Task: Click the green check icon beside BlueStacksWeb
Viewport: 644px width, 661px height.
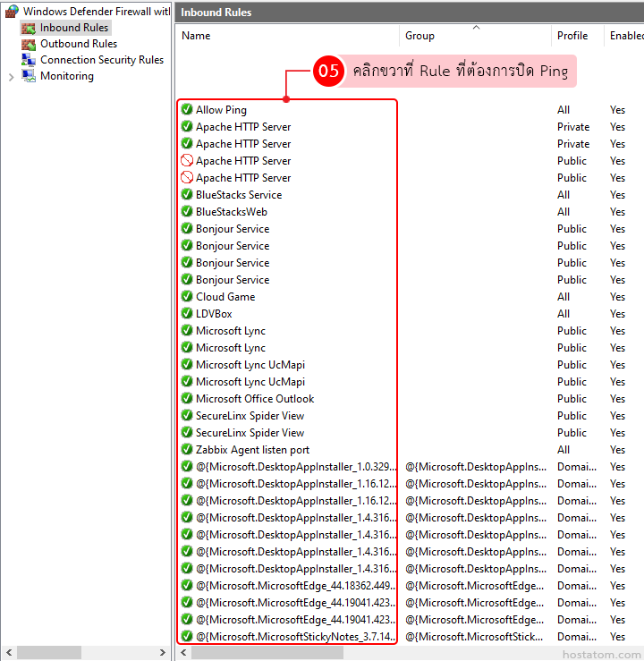Action: (x=187, y=212)
